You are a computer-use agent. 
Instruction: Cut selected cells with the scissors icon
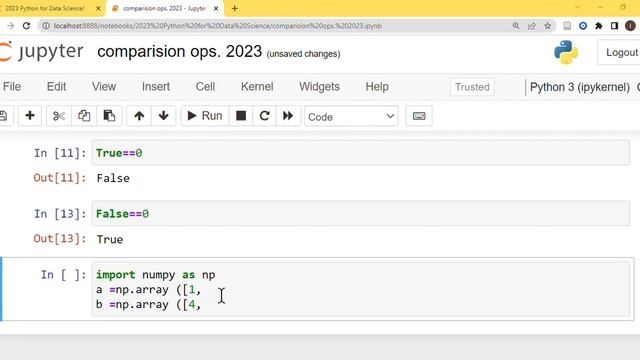click(59, 116)
